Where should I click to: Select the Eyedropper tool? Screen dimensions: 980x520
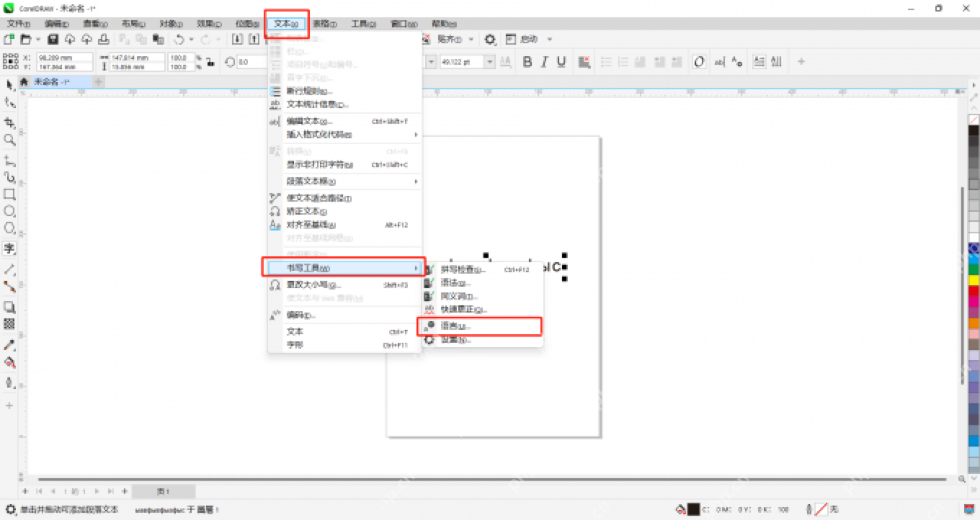(9, 346)
